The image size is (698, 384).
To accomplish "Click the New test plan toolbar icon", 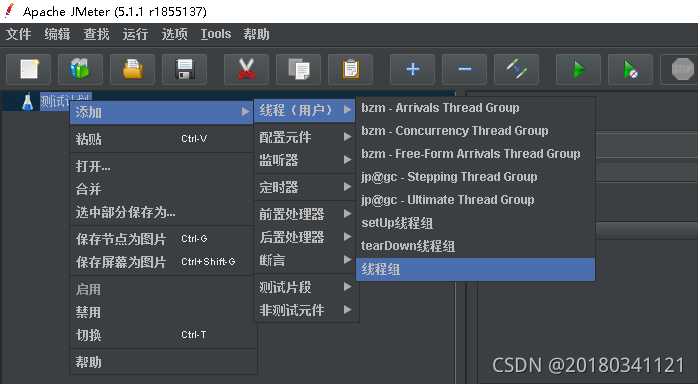I will coord(28,69).
